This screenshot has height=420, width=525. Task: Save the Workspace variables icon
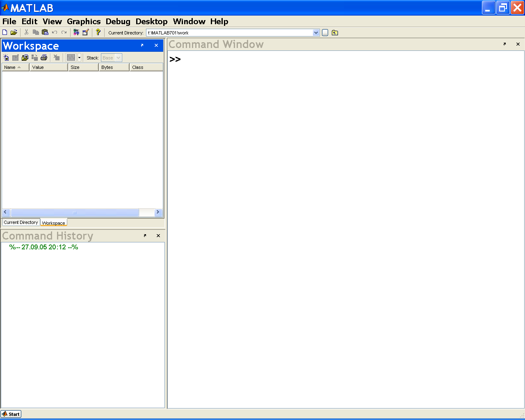34,58
